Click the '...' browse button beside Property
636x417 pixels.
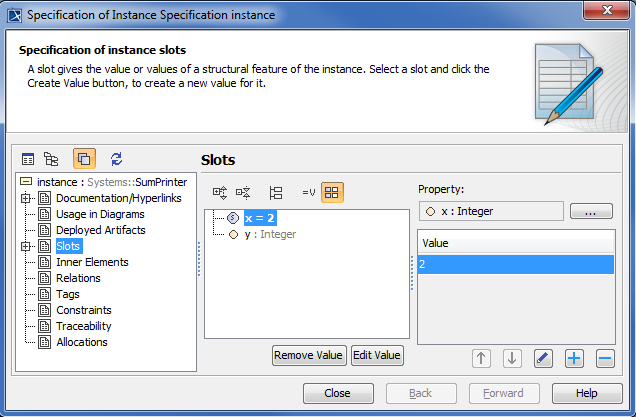click(x=591, y=211)
